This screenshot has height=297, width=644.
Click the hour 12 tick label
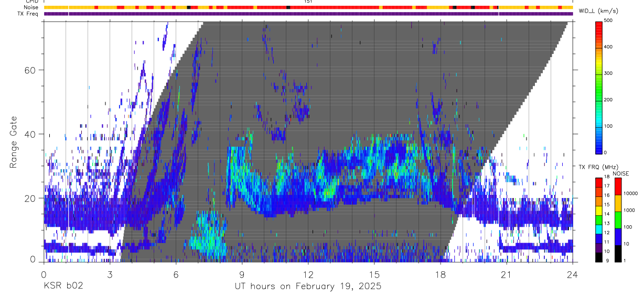point(308,274)
